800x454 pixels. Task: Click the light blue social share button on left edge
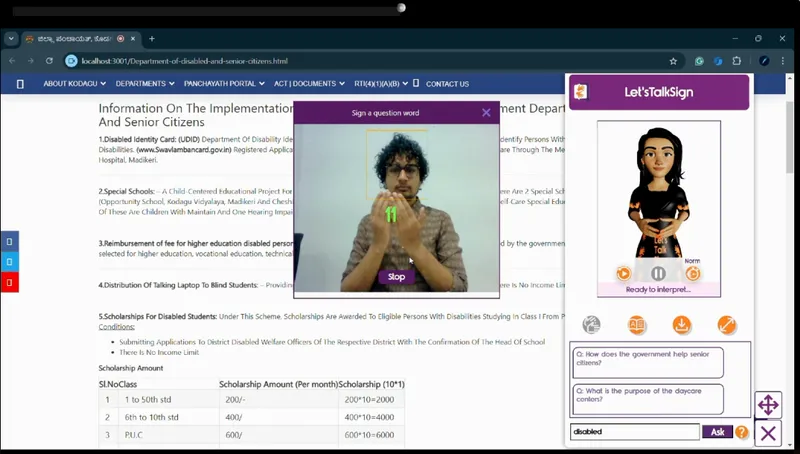9,262
